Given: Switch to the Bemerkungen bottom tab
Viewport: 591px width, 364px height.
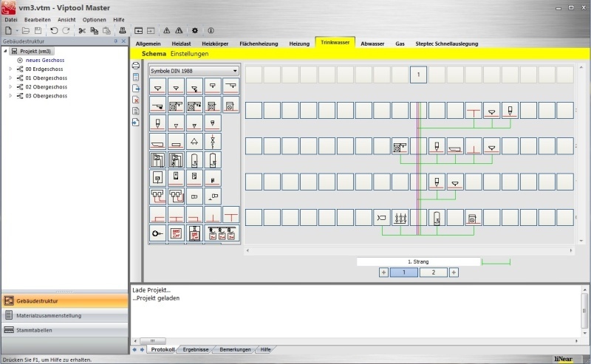Looking at the screenshot, I should 235,350.
